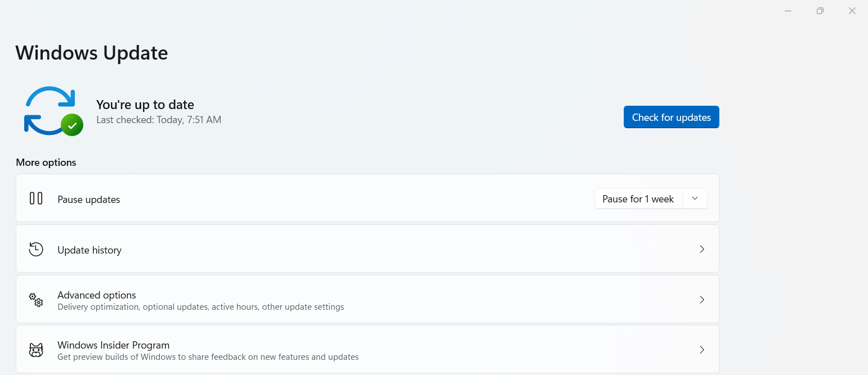Click 'Last checked: Today, 7:51 AM' text
The image size is (868, 375).
tap(159, 120)
